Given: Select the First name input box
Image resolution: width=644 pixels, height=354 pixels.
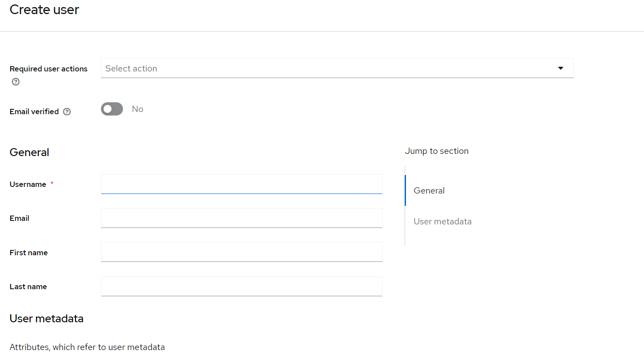Looking at the screenshot, I should [x=242, y=252].
